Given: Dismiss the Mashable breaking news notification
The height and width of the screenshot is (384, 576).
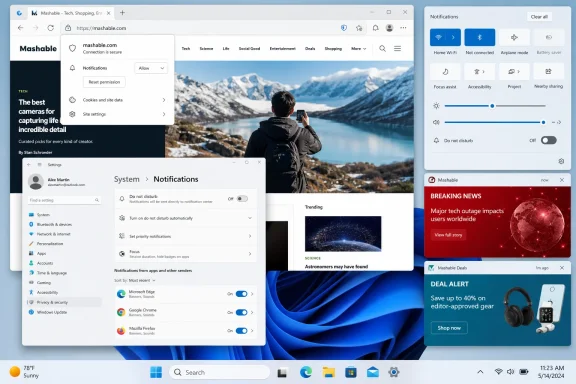Looking at the screenshot, I should tap(562, 180).
